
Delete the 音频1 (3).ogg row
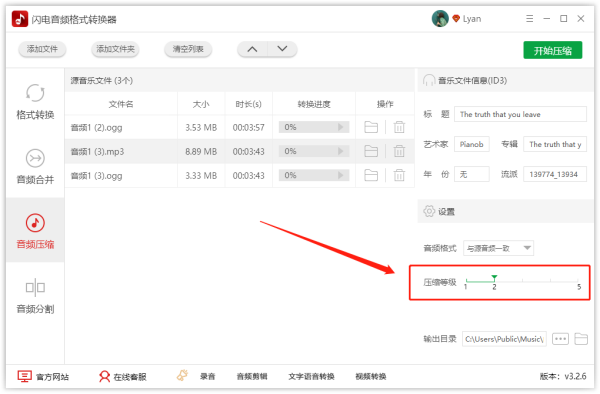tap(399, 176)
